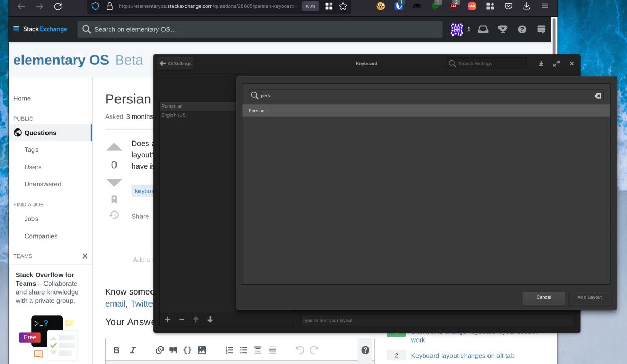
Task: Click the Search on elementary OS box
Action: tap(260, 29)
